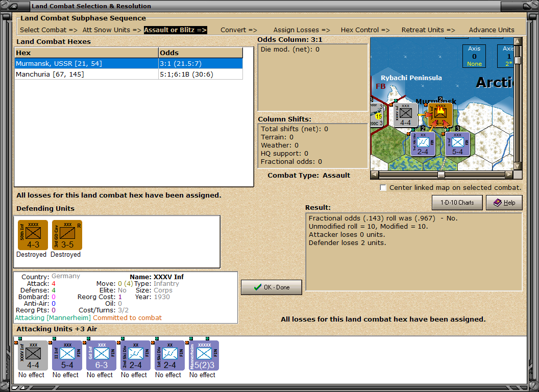The width and height of the screenshot is (539, 392).
Task: Click 'Name: XXXV Inf' unit detail
Action: click(157, 277)
